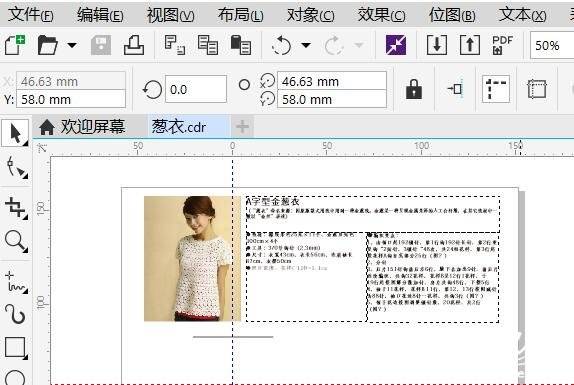Click the Paste clipboard icon
Screen dimensions: 574x385
[x=241, y=45]
